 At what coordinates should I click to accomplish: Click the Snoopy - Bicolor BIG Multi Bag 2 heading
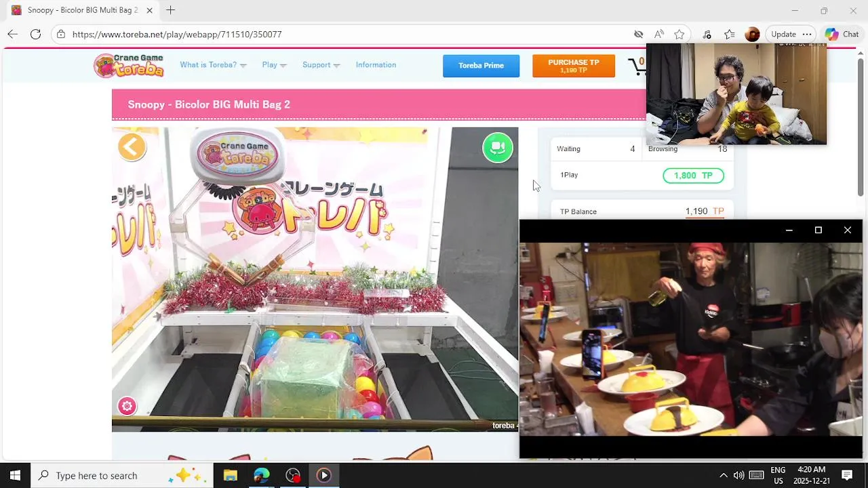[x=209, y=104]
